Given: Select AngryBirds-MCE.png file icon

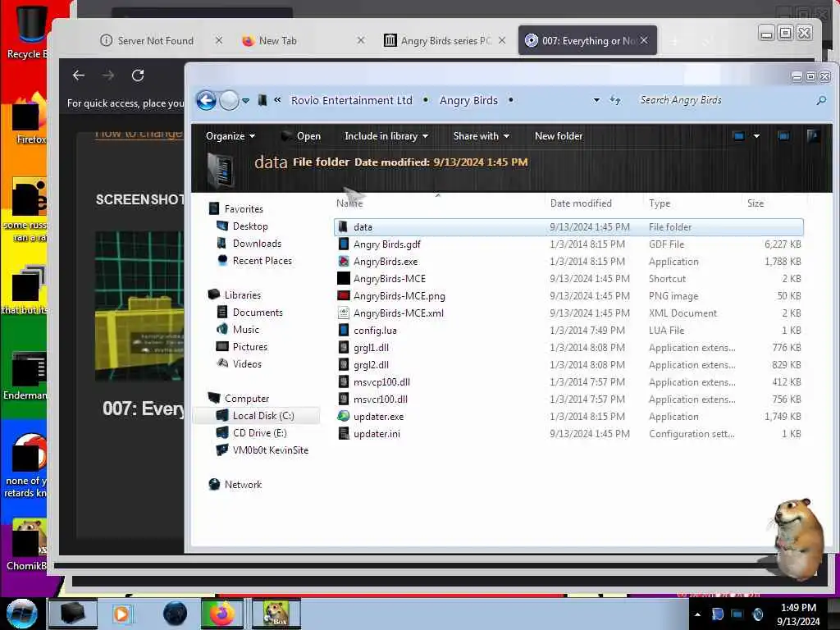Looking at the screenshot, I should pyautogui.click(x=344, y=295).
